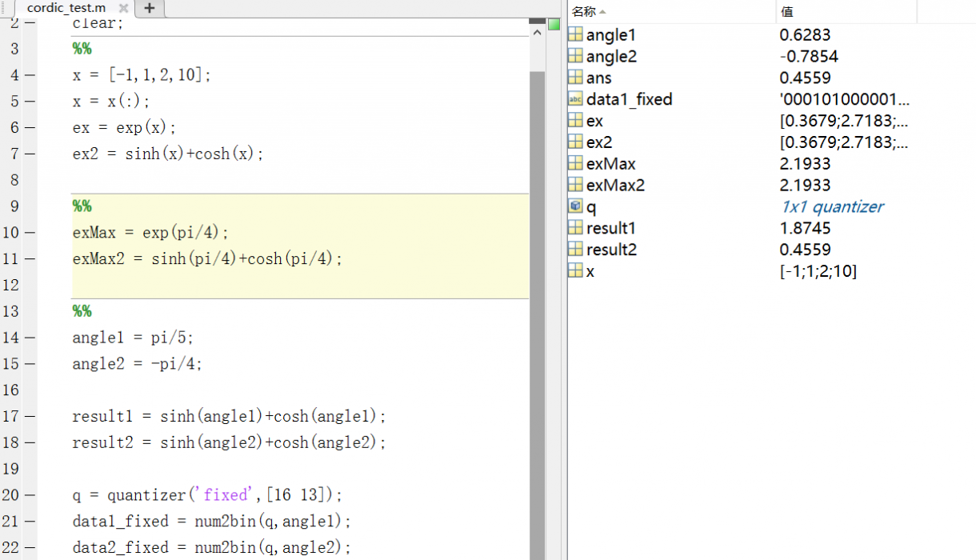Click the code line ex = exp(x);
This screenshot has height=560, width=976.
click(x=124, y=128)
